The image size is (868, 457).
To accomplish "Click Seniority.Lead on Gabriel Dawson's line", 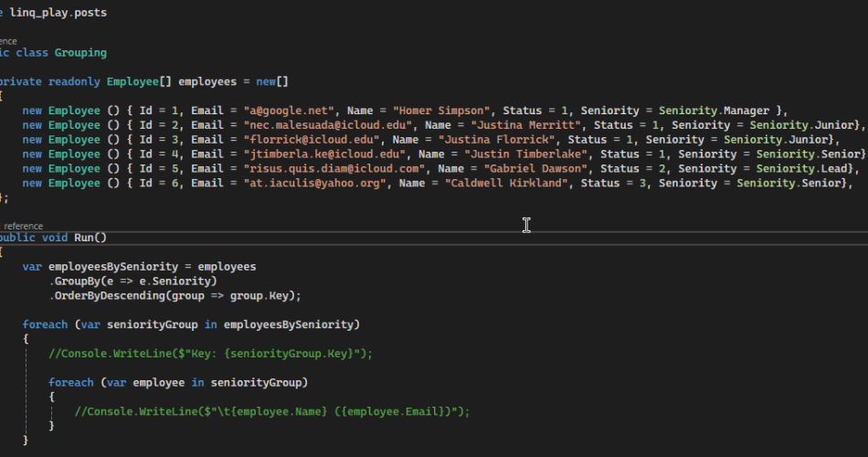I will click(804, 168).
